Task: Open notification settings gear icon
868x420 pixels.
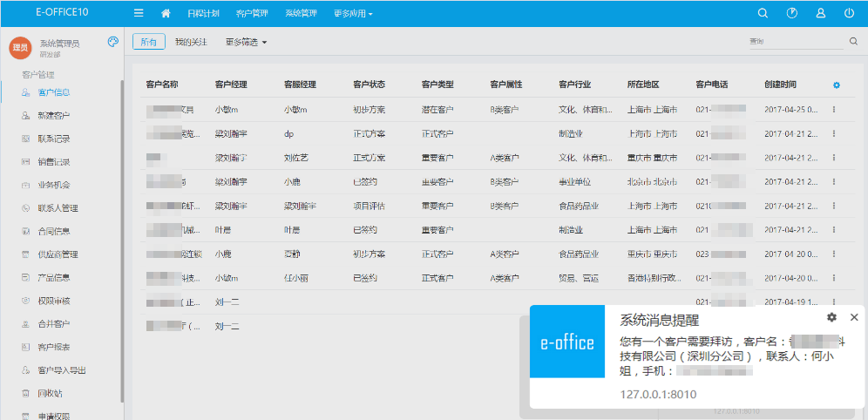Action: pos(831,317)
